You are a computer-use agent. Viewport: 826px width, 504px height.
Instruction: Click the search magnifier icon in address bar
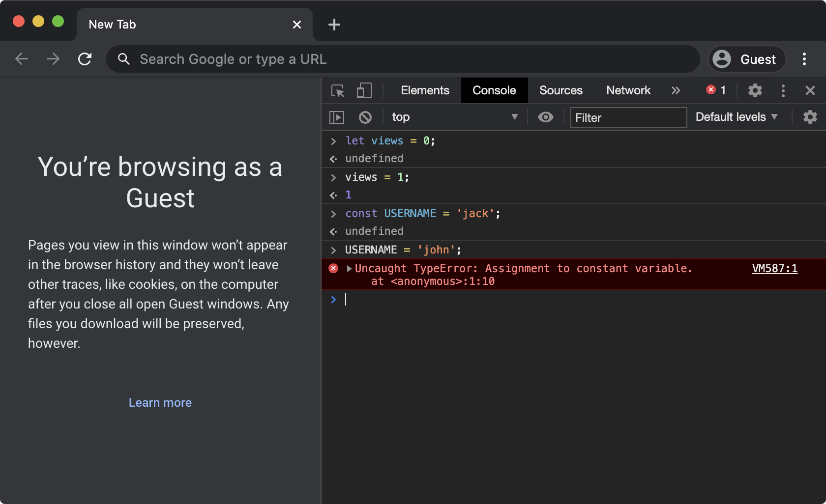click(x=123, y=59)
